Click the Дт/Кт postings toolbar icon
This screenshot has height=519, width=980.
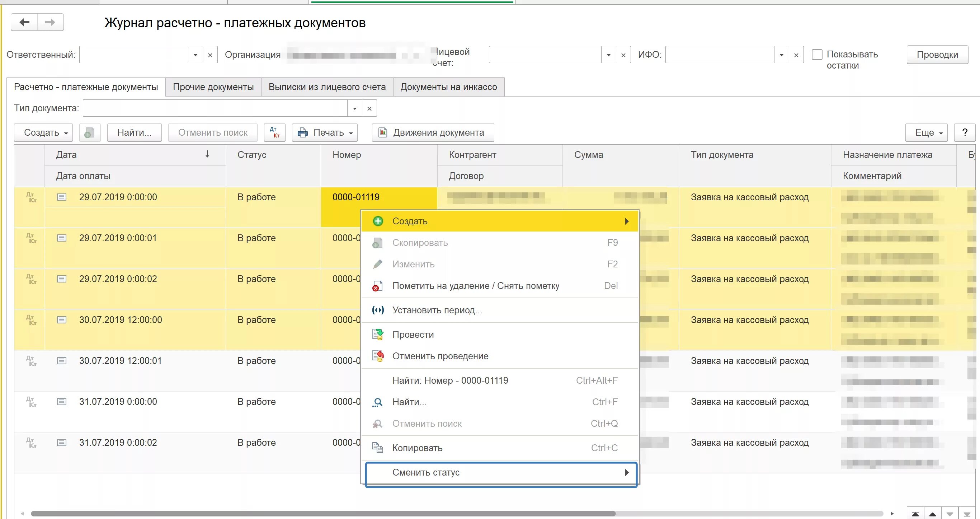pyautogui.click(x=275, y=132)
